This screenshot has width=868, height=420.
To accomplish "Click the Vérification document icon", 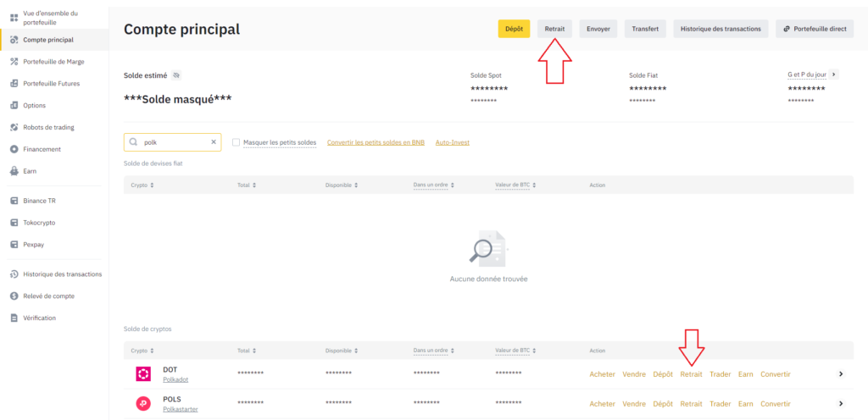I will pyautogui.click(x=14, y=318).
